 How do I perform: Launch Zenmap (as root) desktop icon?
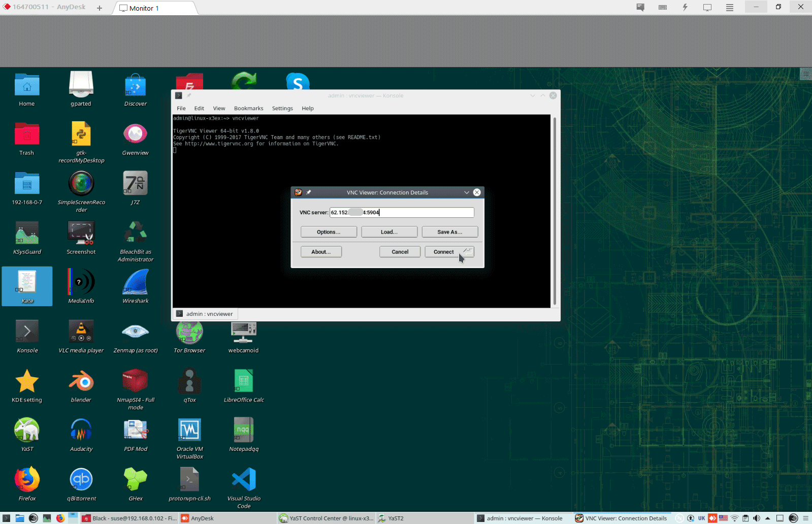(x=136, y=337)
